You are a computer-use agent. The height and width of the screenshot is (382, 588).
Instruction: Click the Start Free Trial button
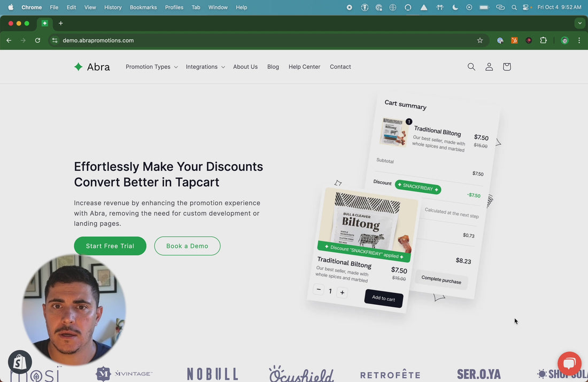110,246
